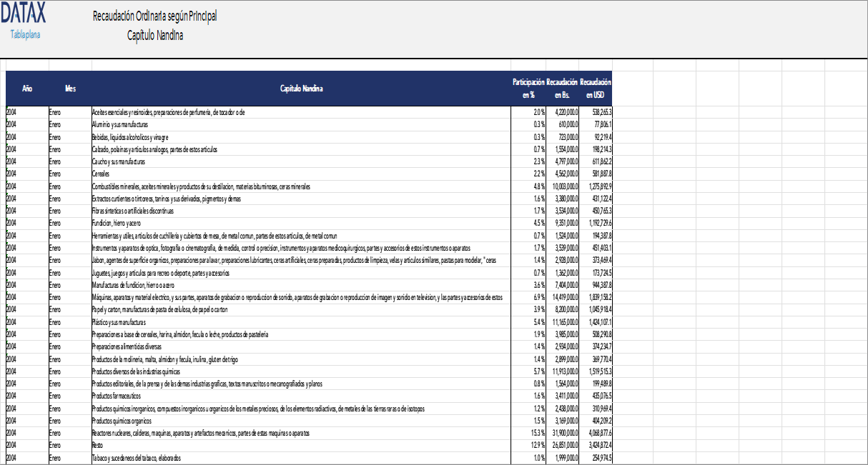Viewport: 868px width, 465px height.
Task: Click the 'Recaudación en USD' column header
Action: 596,89
